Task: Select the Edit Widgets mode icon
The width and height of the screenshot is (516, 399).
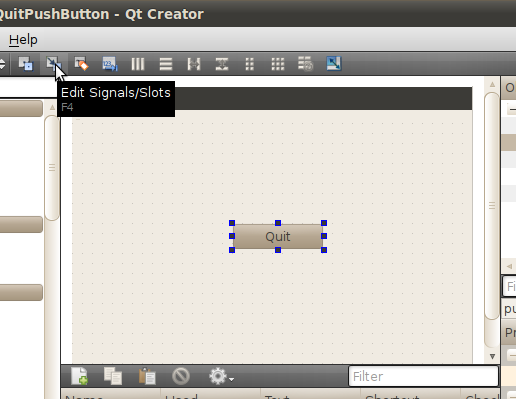Action: click(x=26, y=64)
